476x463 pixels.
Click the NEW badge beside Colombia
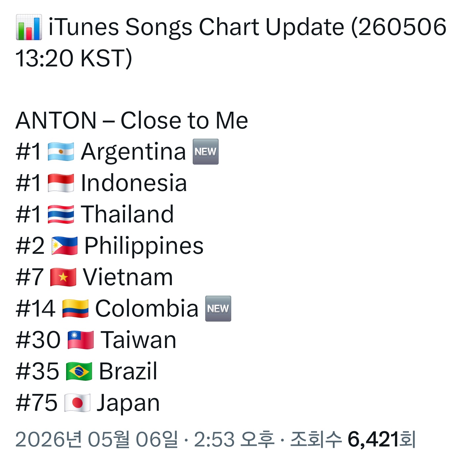(x=218, y=309)
